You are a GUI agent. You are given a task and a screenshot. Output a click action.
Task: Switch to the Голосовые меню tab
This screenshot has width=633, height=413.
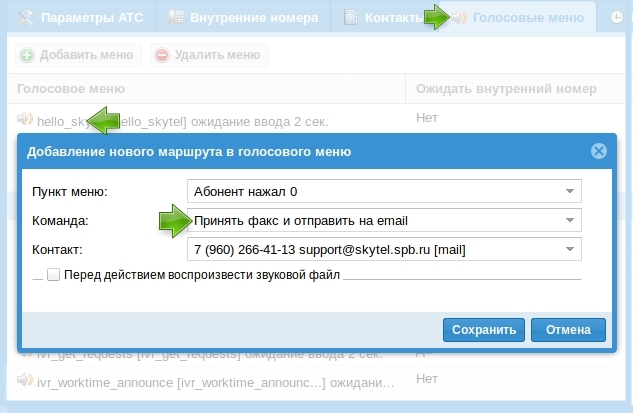[x=528, y=18]
